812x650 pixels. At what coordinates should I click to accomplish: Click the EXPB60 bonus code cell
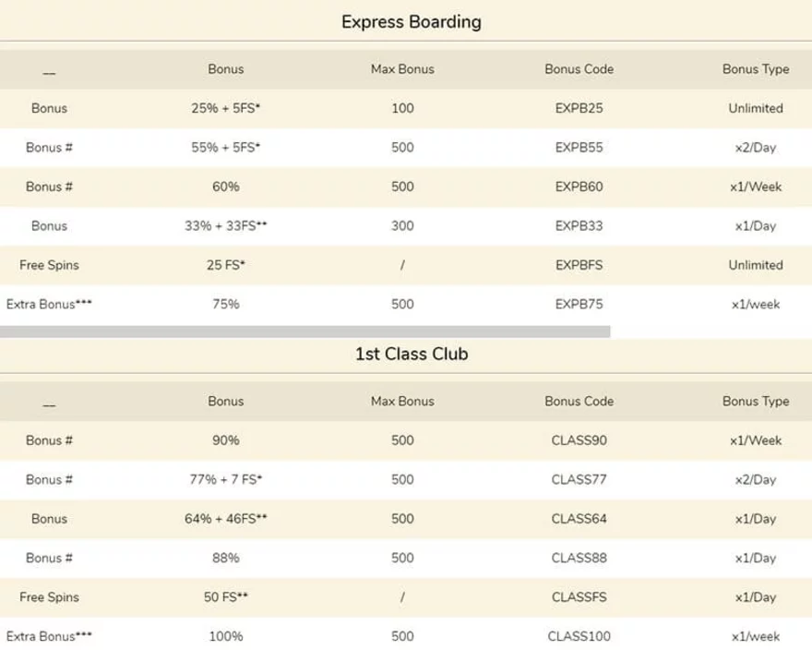coord(579,187)
